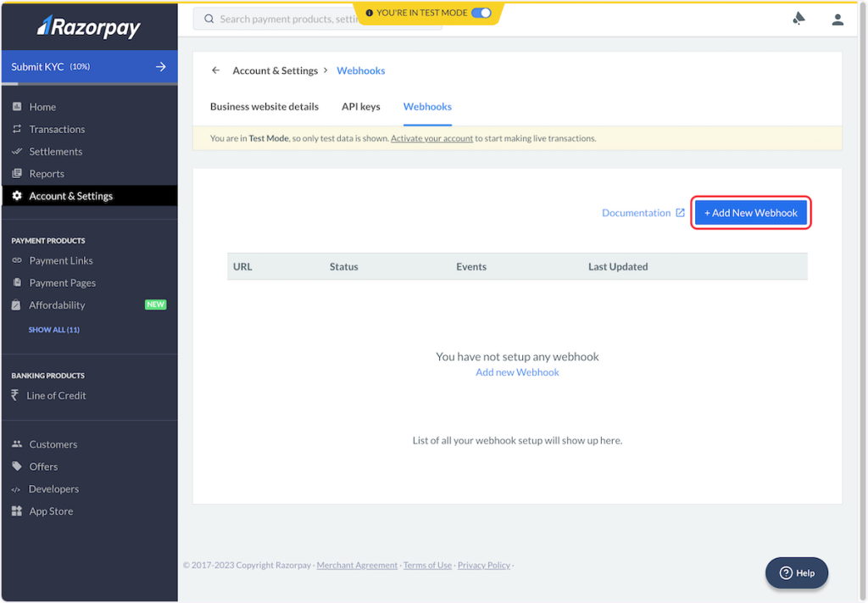Switch to the API keys tab

click(360, 107)
